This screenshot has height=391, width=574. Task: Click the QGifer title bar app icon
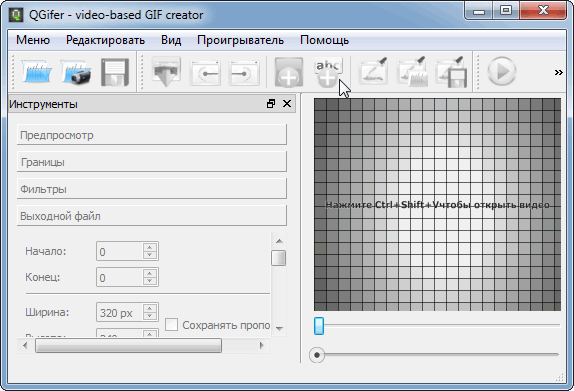(16, 15)
